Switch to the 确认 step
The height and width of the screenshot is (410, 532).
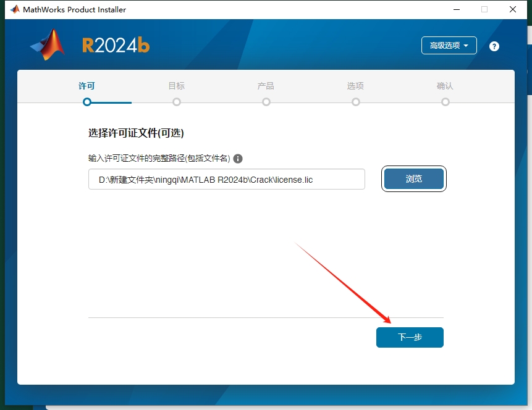point(445,86)
